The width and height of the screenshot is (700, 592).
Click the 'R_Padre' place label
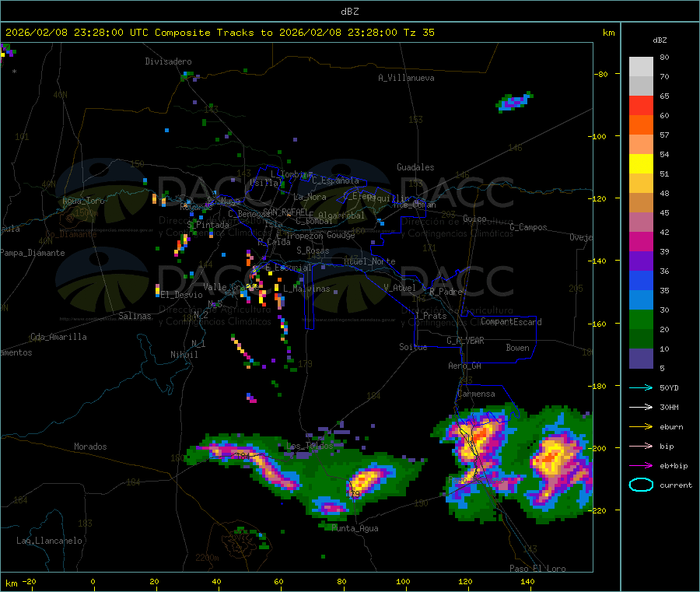coord(446,292)
